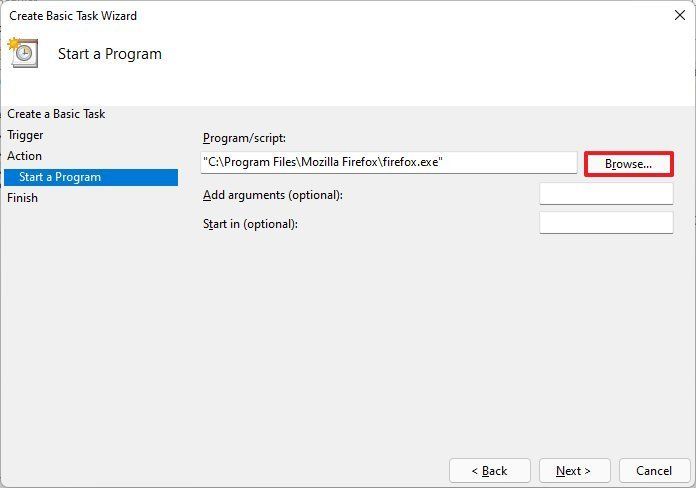Screen dimensions: 696x488
Task: Focus the Start in text box
Action: pos(606,222)
